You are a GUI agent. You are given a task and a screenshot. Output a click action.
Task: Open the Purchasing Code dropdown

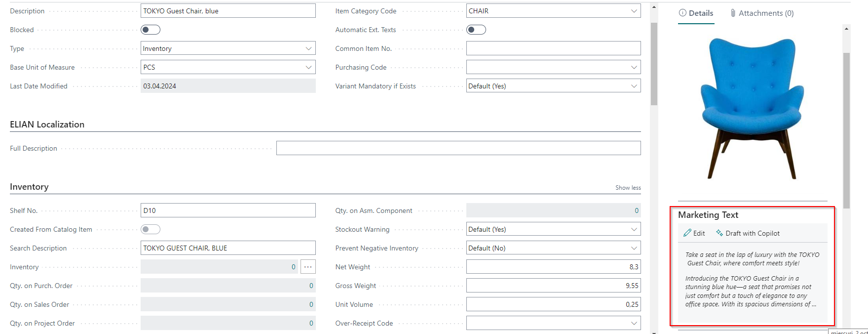point(634,67)
